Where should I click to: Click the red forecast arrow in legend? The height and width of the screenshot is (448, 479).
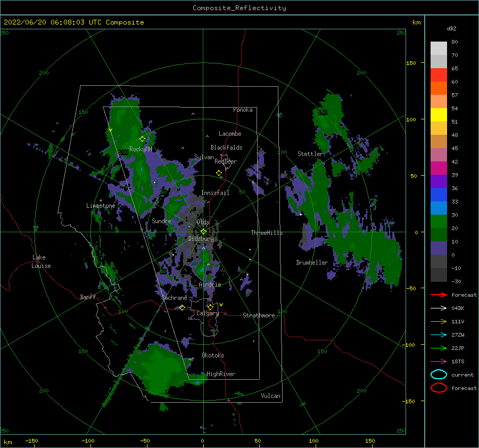point(439,295)
